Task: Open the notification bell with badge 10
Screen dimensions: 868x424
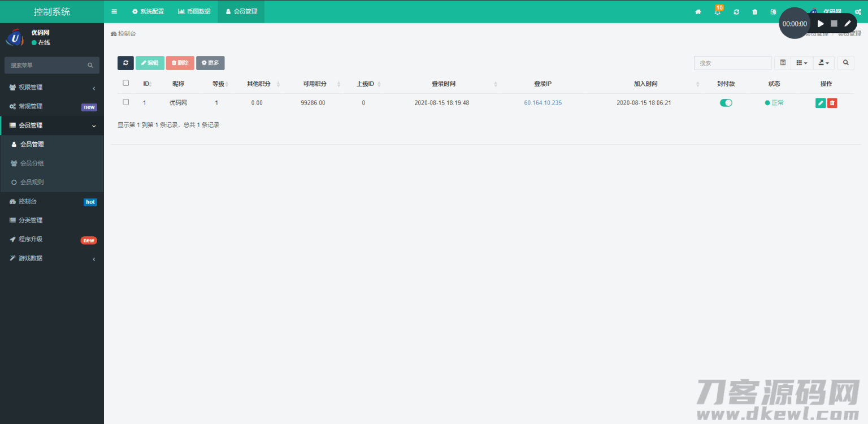Action: 718,12
